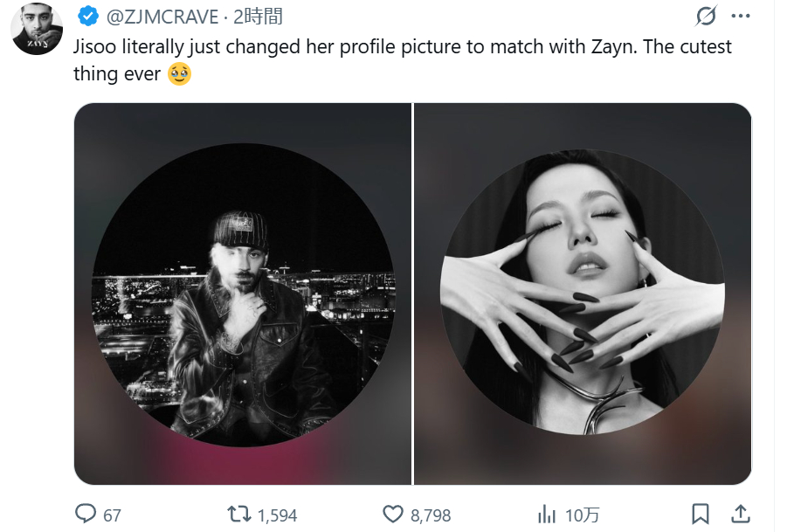Open the left image showing Zayn
Image resolution: width=787 pixels, height=532 pixels.
click(242, 294)
